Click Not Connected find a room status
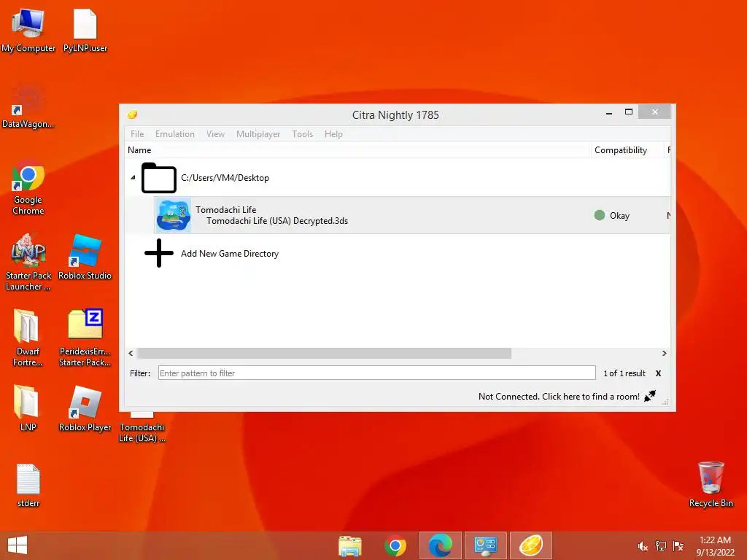747x560 pixels. (x=559, y=396)
